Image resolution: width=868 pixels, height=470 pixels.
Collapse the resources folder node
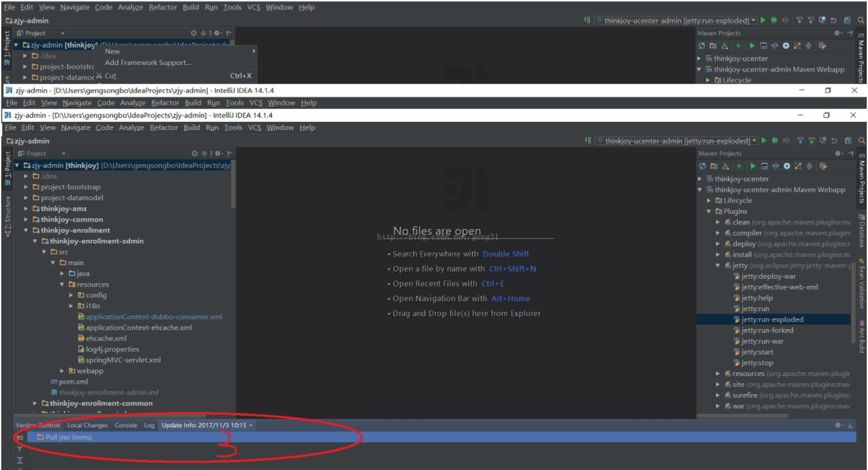click(x=62, y=285)
